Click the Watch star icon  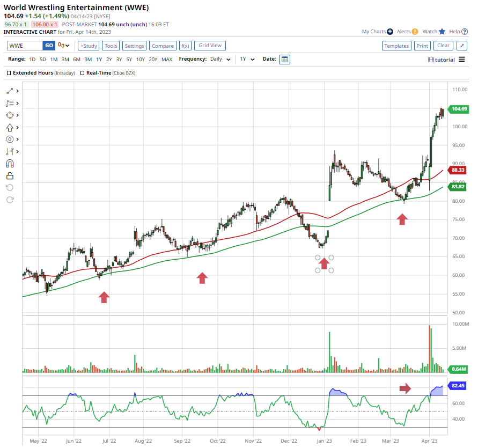442,32
